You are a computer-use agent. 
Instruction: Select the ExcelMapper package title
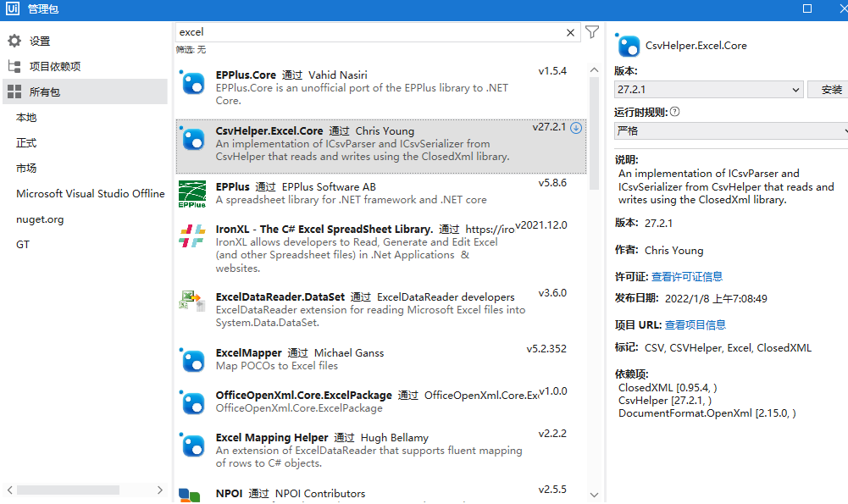248,353
